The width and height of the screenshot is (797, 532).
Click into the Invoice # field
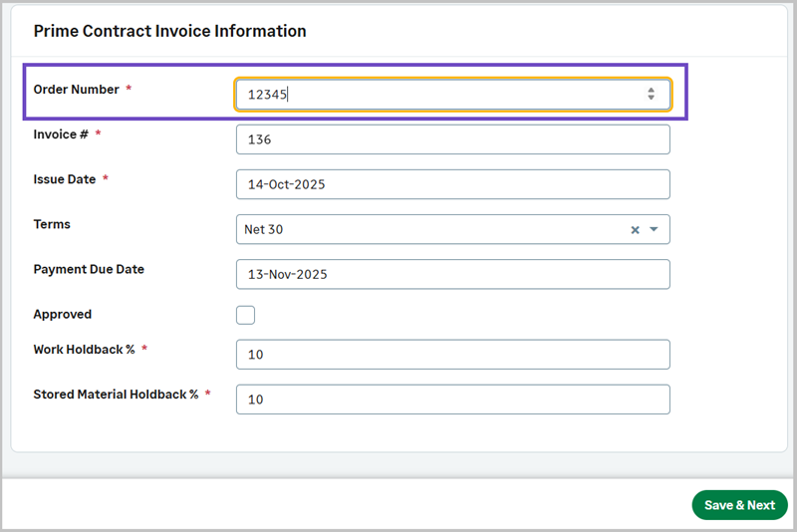452,140
